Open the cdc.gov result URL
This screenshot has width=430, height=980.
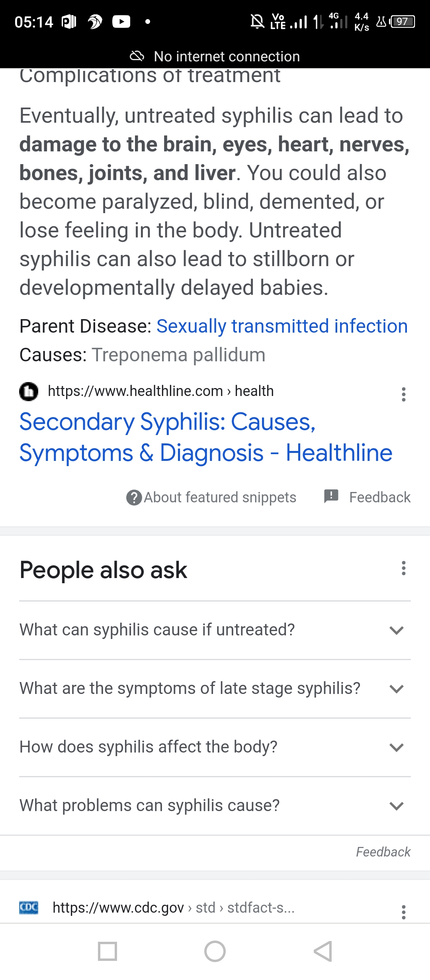(x=174, y=908)
